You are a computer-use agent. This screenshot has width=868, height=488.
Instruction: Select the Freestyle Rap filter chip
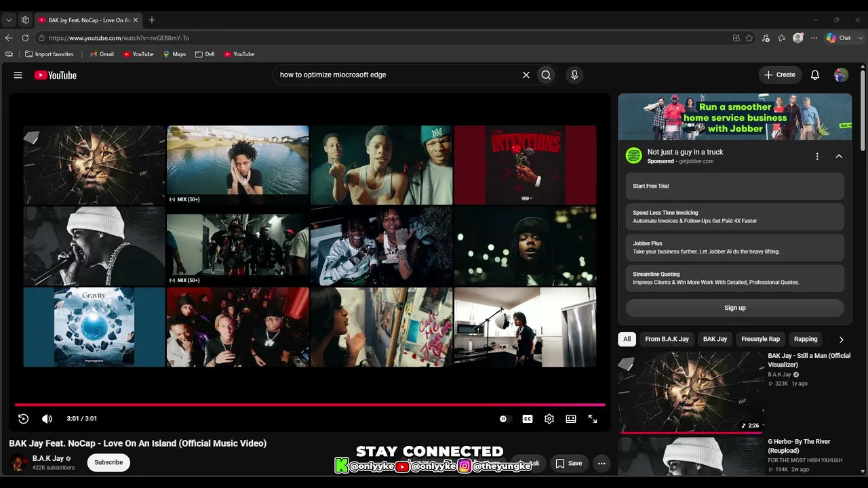760,339
